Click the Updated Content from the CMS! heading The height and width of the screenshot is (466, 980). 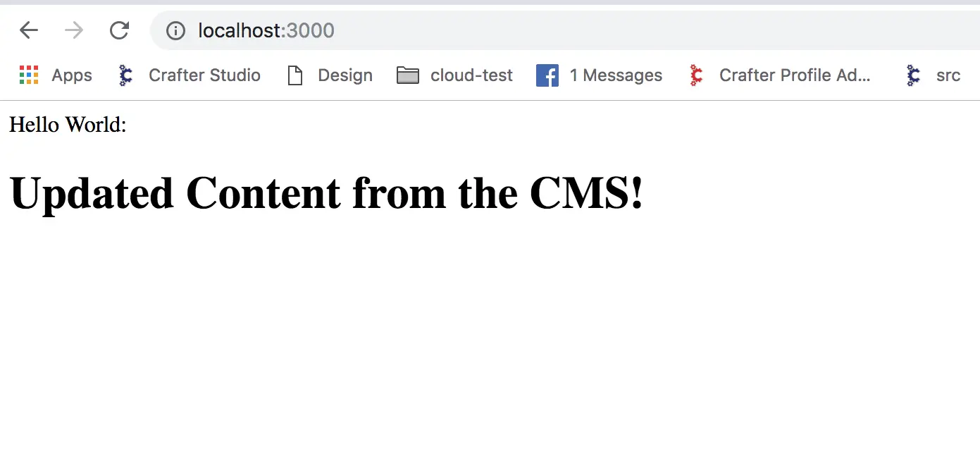[327, 193]
